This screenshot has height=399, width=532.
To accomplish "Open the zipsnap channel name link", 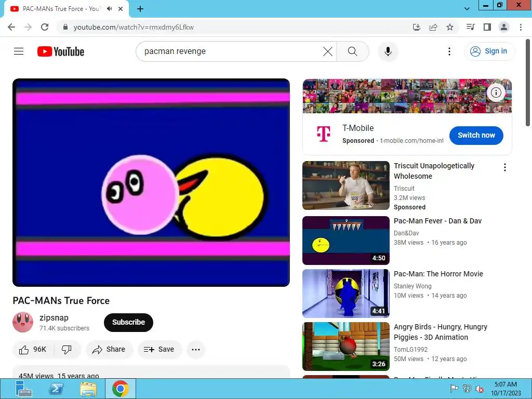I will [54, 317].
